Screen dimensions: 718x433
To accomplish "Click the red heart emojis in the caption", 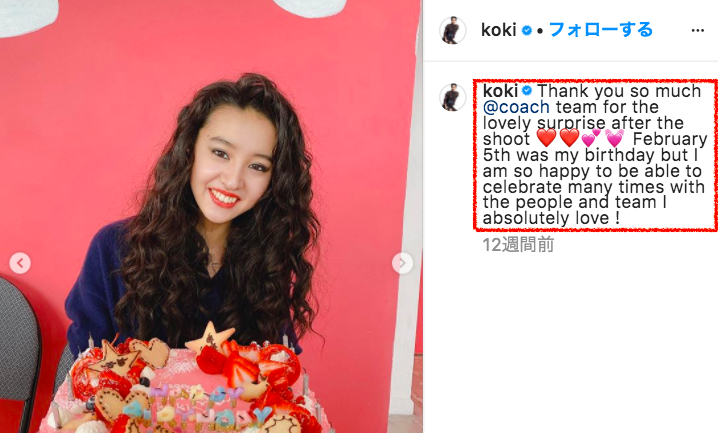I will point(558,138).
